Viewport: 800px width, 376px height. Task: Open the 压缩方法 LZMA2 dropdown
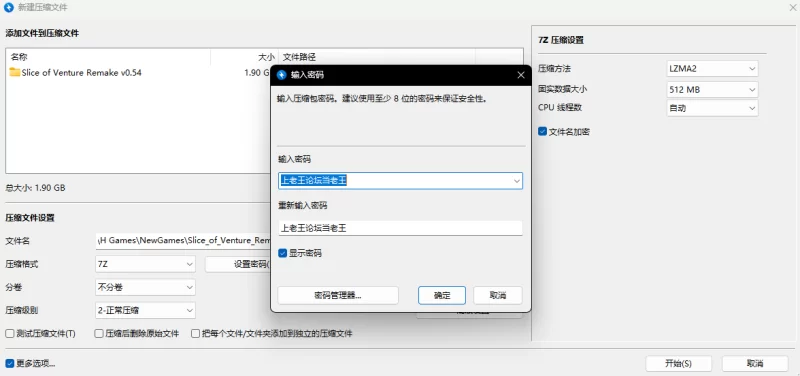pos(712,68)
